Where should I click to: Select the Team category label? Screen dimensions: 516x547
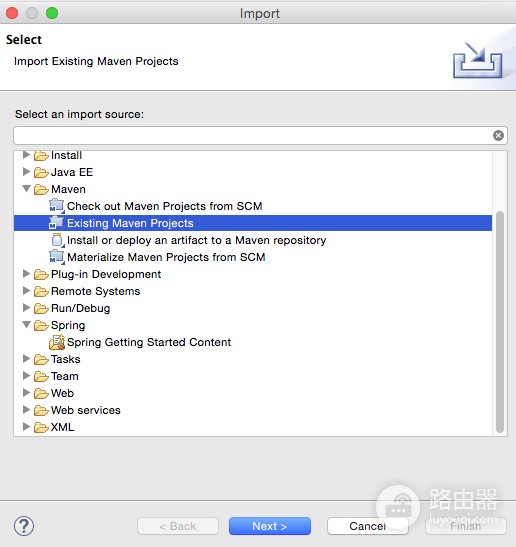click(x=65, y=376)
